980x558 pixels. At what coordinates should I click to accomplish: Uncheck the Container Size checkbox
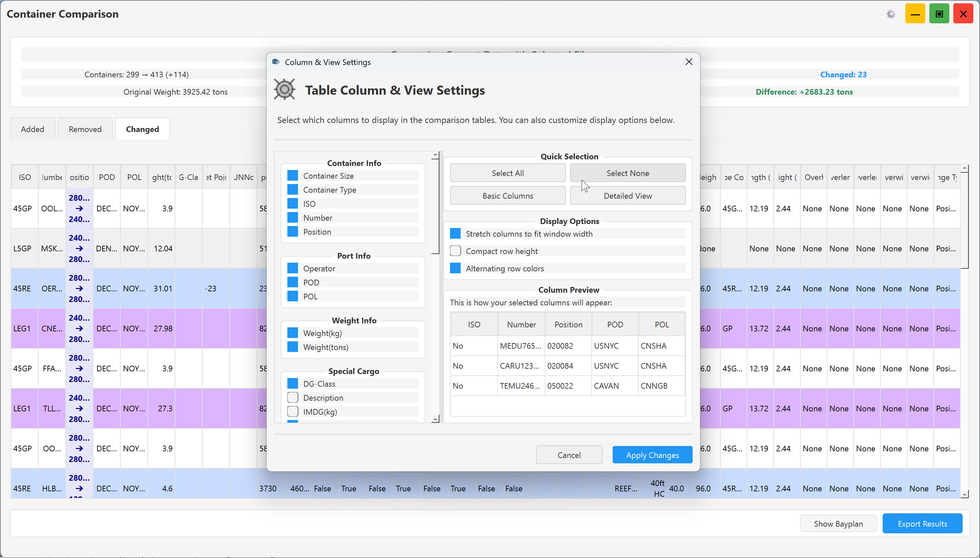tap(293, 176)
